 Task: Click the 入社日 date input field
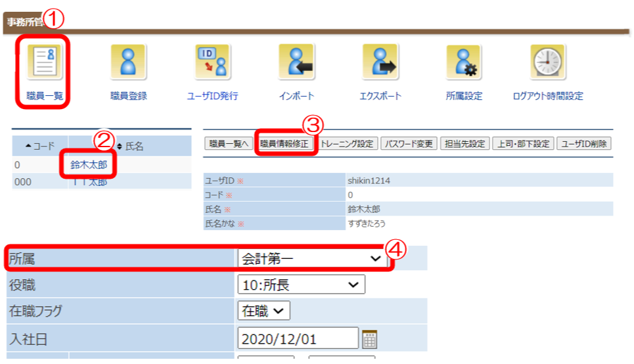[298, 339]
